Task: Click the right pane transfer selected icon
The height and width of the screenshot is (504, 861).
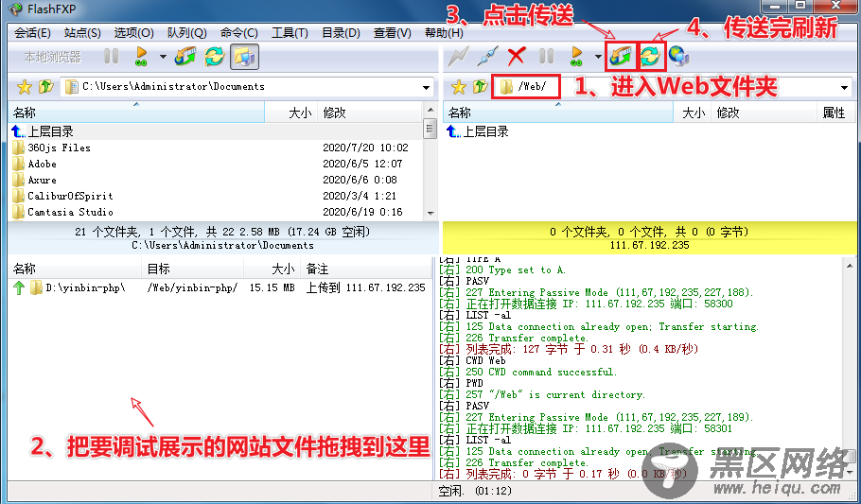Action: point(621,56)
